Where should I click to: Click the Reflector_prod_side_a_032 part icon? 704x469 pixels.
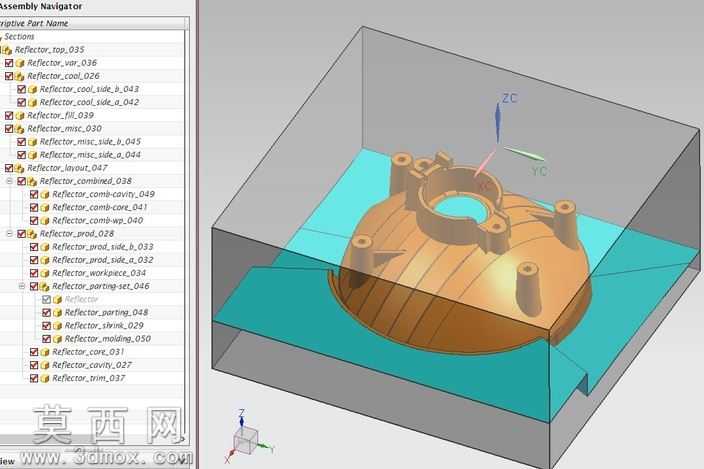45,260
